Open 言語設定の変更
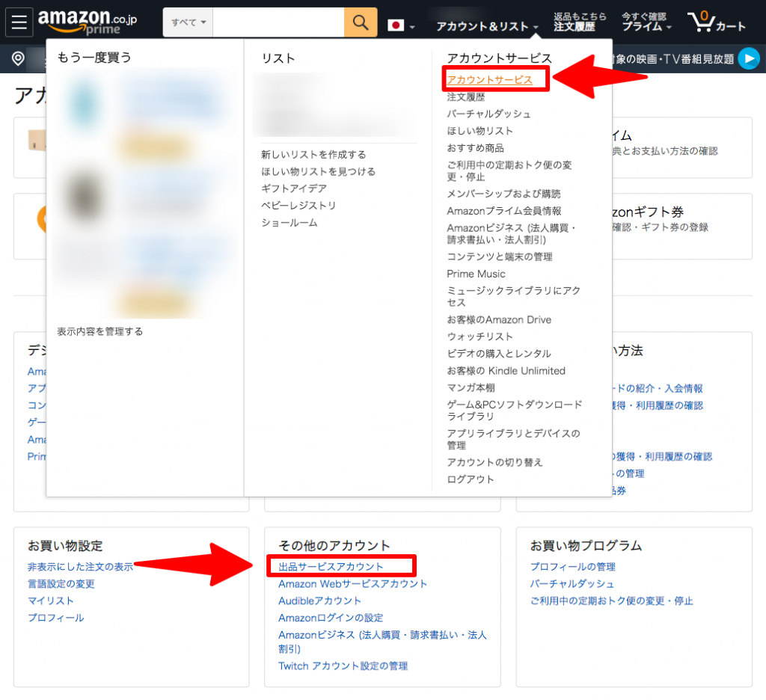The width and height of the screenshot is (766, 700). point(61,584)
